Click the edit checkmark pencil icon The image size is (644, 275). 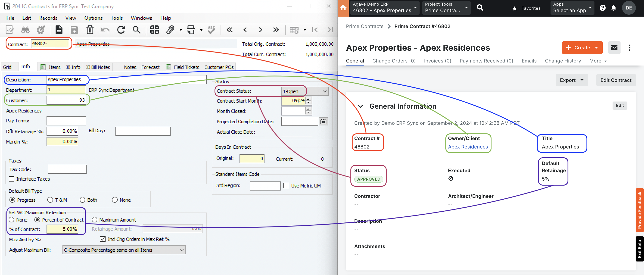[x=10, y=30]
